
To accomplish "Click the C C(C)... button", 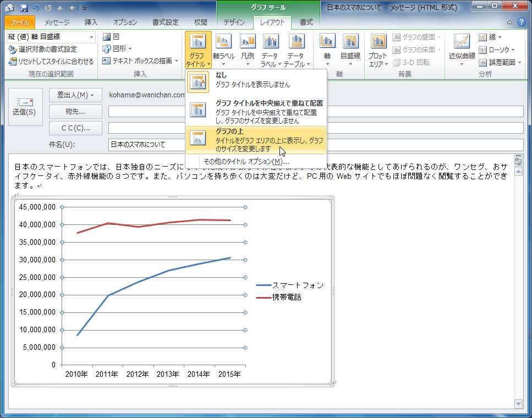I will pyautogui.click(x=76, y=128).
